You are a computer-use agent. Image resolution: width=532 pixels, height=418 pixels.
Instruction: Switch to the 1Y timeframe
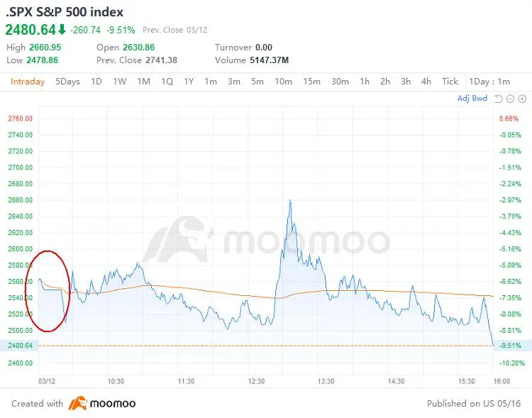(189, 82)
